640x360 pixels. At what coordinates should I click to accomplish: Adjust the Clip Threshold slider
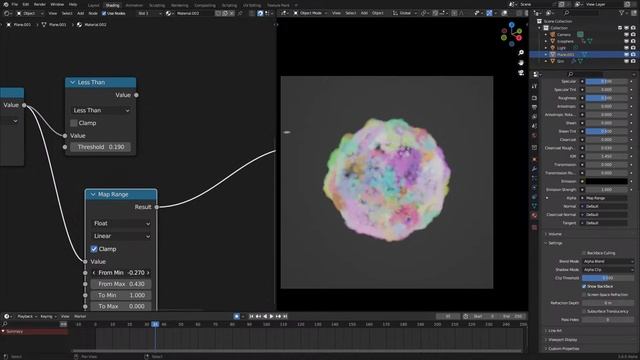click(608, 278)
